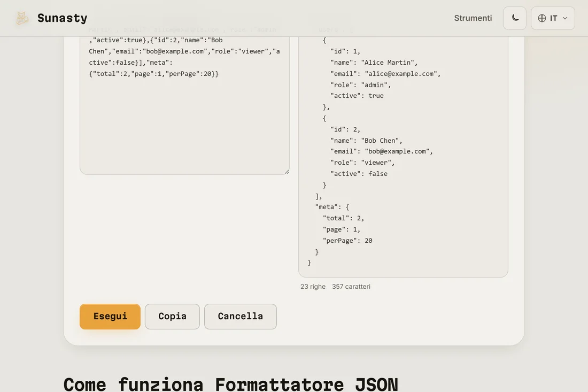Click the globe icon in language selector
The width and height of the screenshot is (588, 392).
coord(542,18)
